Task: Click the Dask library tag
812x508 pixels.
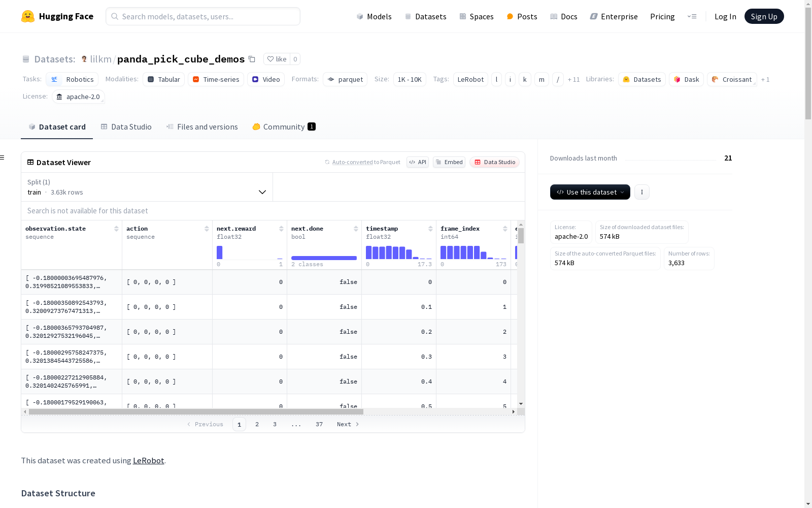Action: pyautogui.click(x=686, y=79)
